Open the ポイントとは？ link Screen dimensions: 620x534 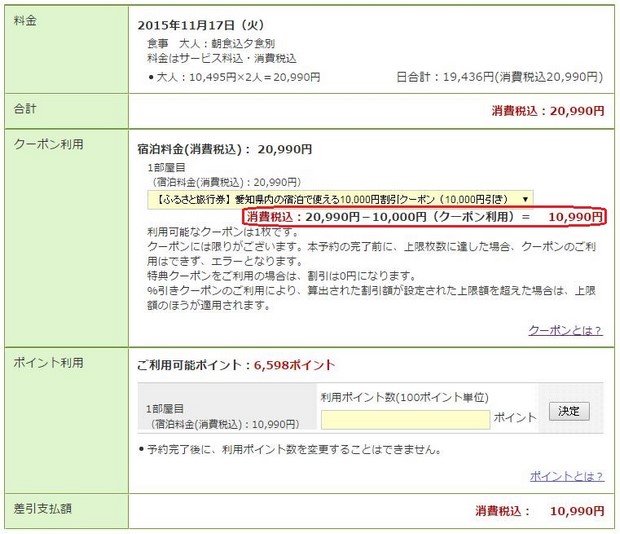[x=567, y=476]
